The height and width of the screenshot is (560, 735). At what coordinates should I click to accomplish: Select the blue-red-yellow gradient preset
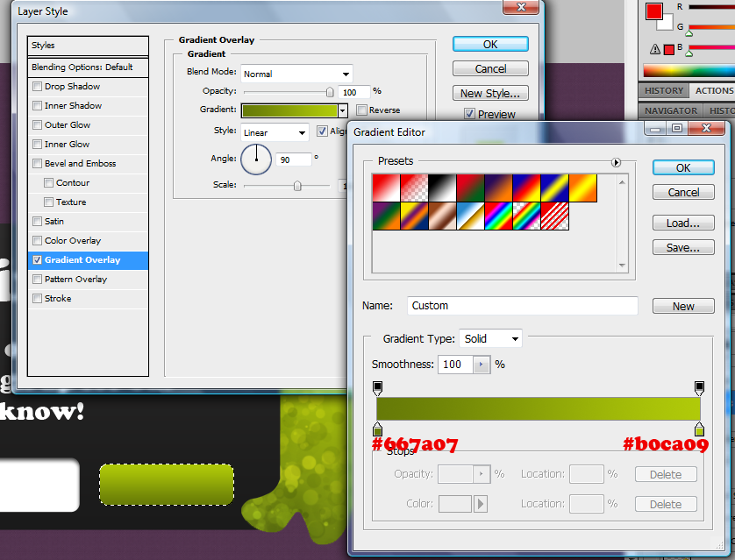(x=527, y=188)
